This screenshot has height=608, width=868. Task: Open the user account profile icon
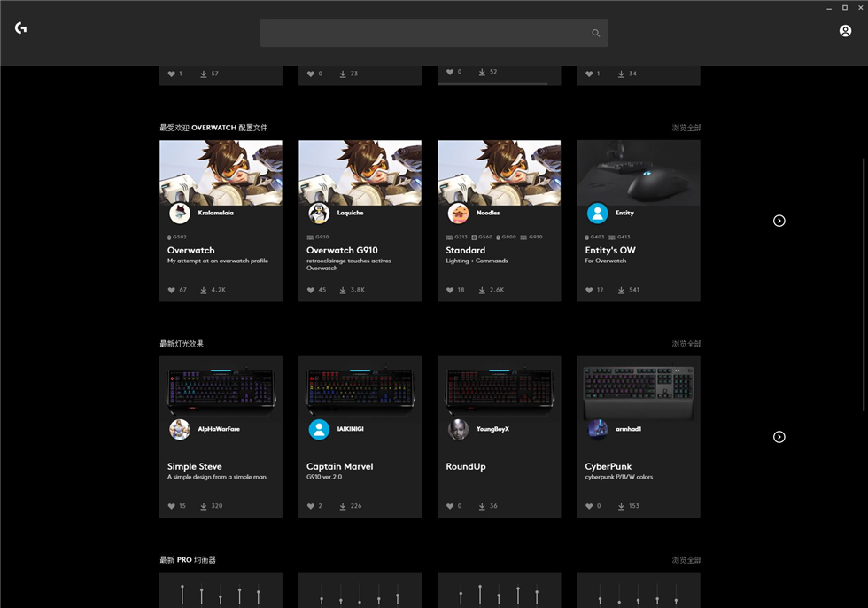pos(845,31)
